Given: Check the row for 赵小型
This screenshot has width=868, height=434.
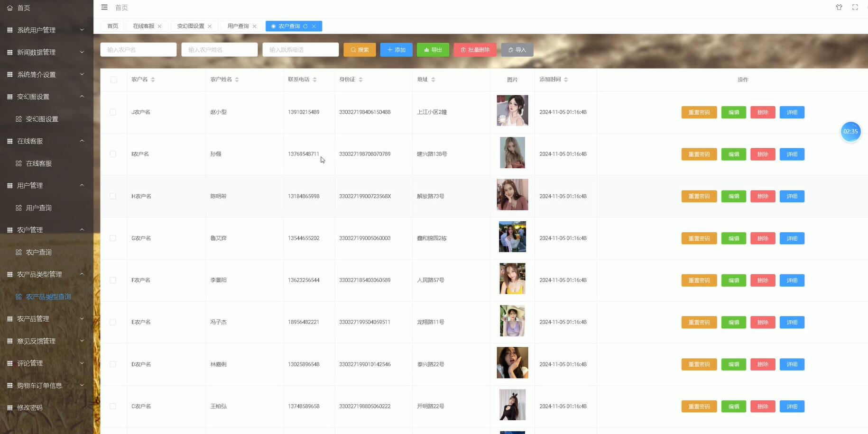Looking at the screenshot, I should click(x=113, y=112).
